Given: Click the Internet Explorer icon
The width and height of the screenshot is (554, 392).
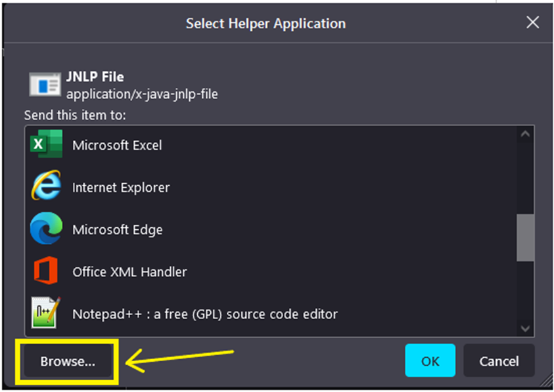Looking at the screenshot, I should (x=46, y=187).
